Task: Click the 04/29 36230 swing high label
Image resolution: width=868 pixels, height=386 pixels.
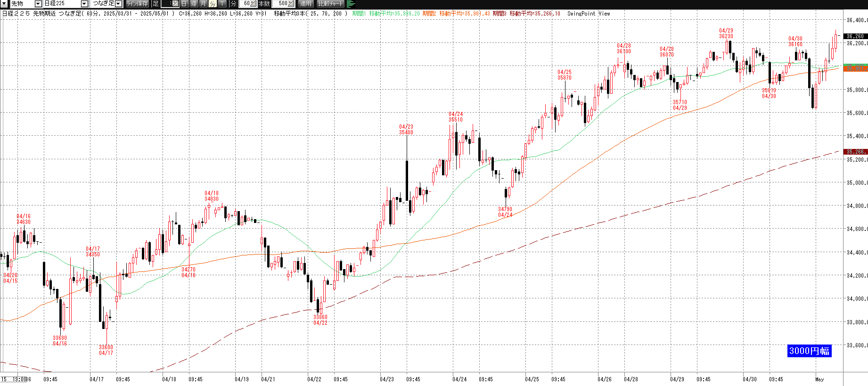Action: pyautogui.click(x=726, y=33)
